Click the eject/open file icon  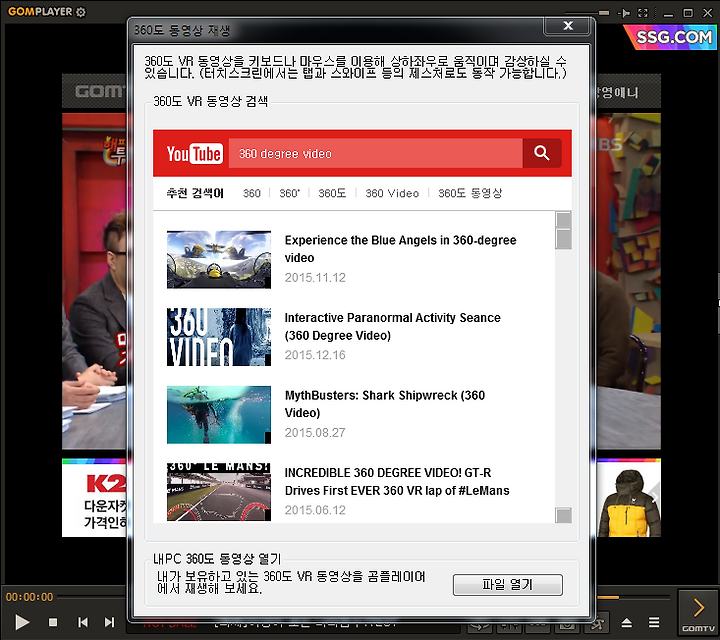(627, 623)
